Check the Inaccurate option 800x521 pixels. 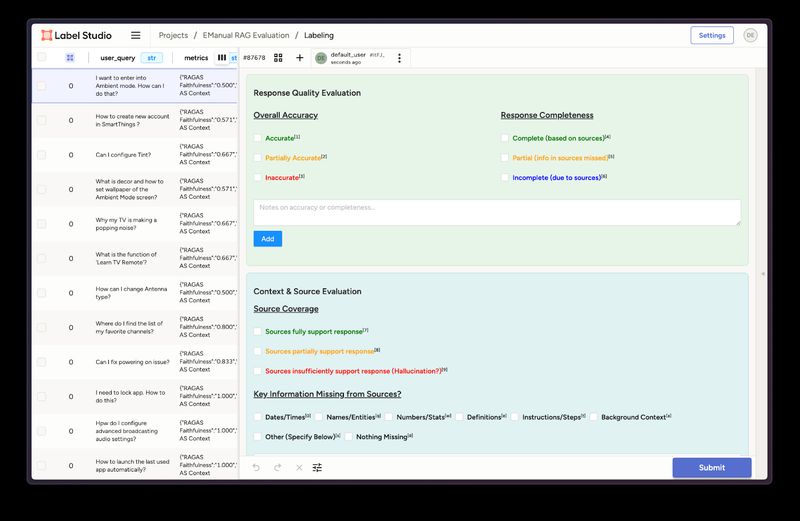point(258,178)
